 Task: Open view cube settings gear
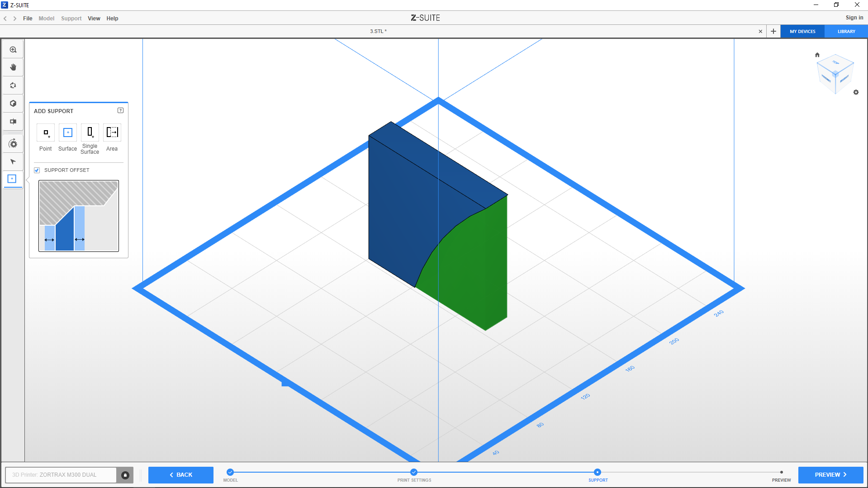(x=856, y=92)
